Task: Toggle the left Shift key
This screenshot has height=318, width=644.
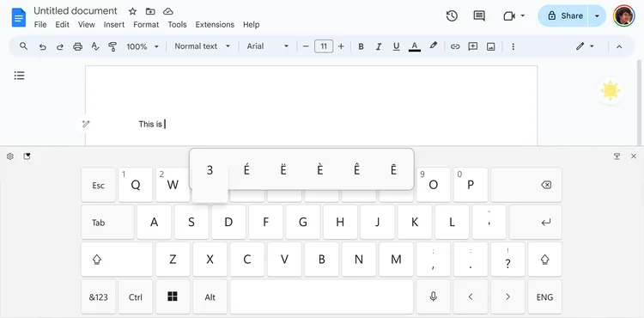Action: (x=117, y=260)
